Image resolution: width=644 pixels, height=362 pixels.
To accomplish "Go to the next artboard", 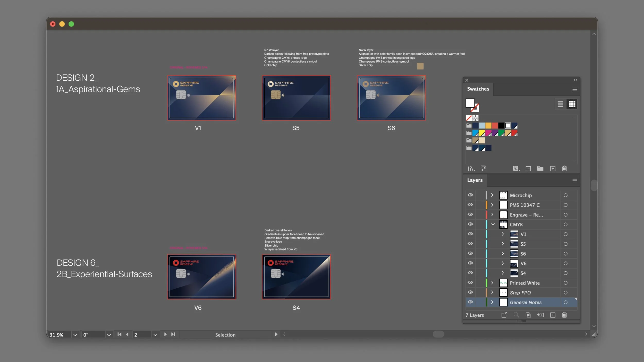I will pos(165,334).
